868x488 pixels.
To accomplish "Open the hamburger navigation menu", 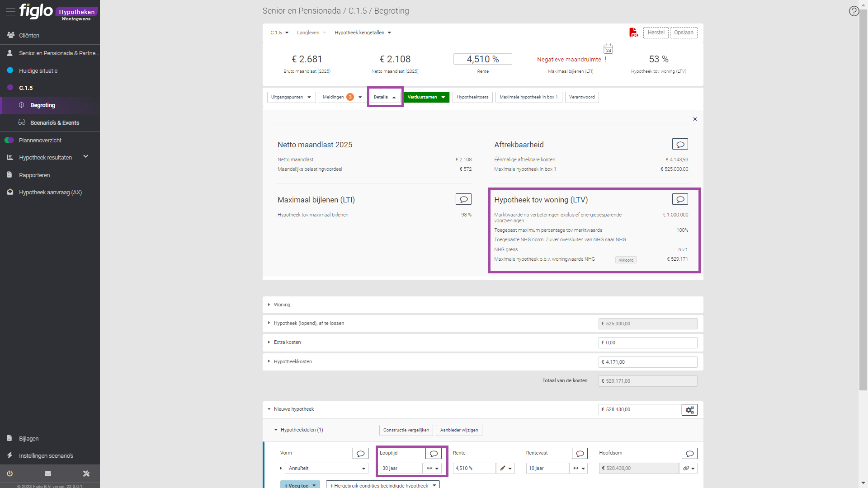I will coord(10,12).
